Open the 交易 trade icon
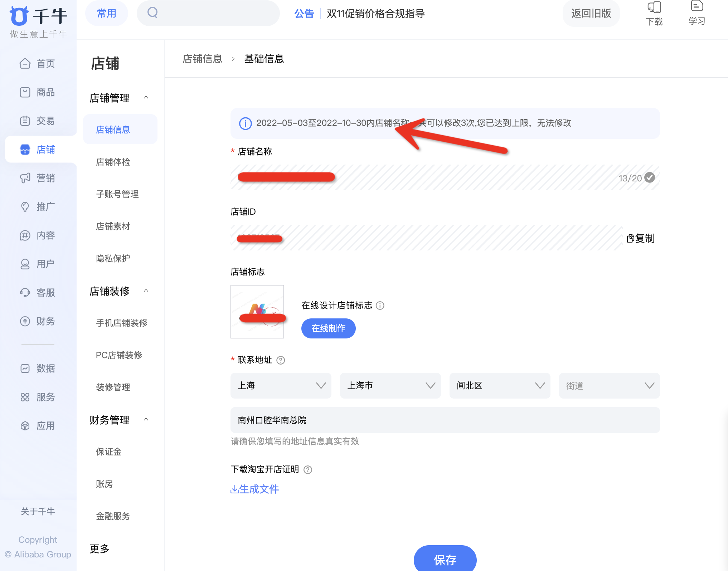Viewport: 728px width, 571px height. pyautogui.click(x=25, y=121)
